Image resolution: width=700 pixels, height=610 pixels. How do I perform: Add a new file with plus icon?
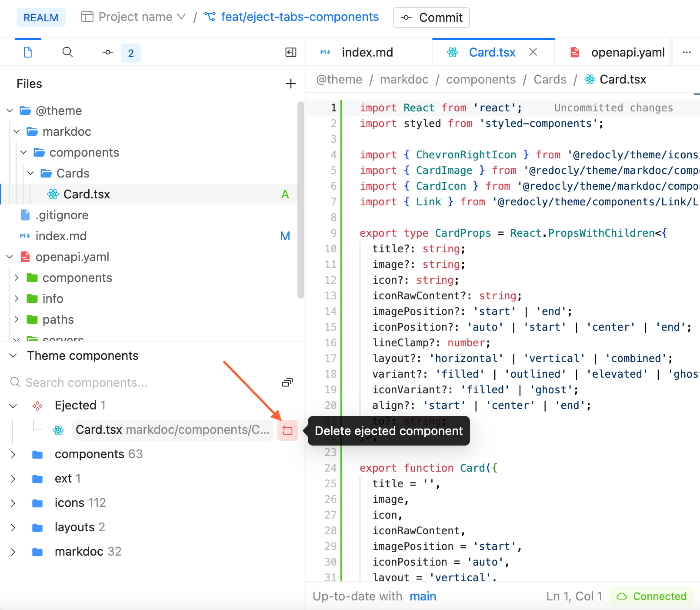click(x=290, y=84)
